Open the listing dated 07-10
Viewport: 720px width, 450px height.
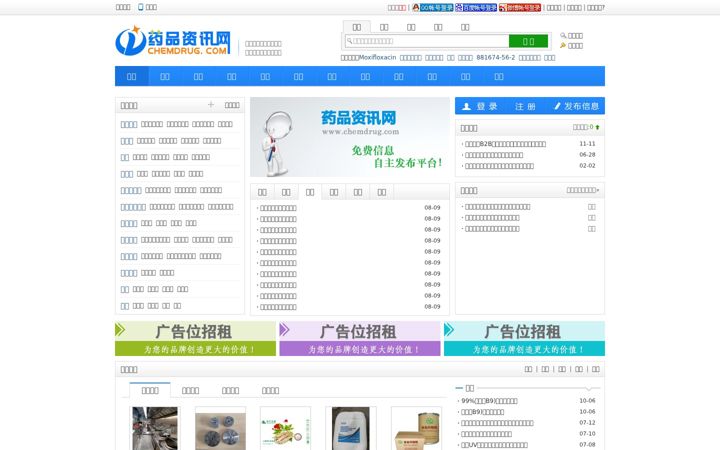pyautogui.click(x=486, y=433)
